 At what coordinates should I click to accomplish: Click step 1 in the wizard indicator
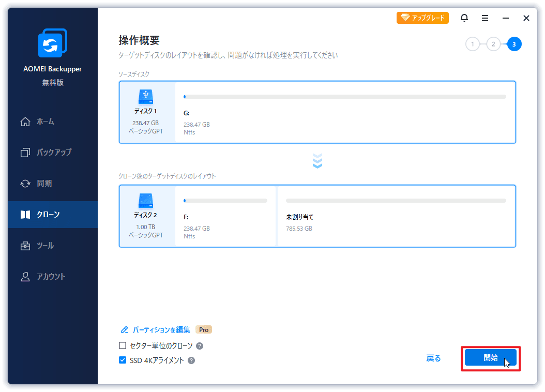coord(473,44)
